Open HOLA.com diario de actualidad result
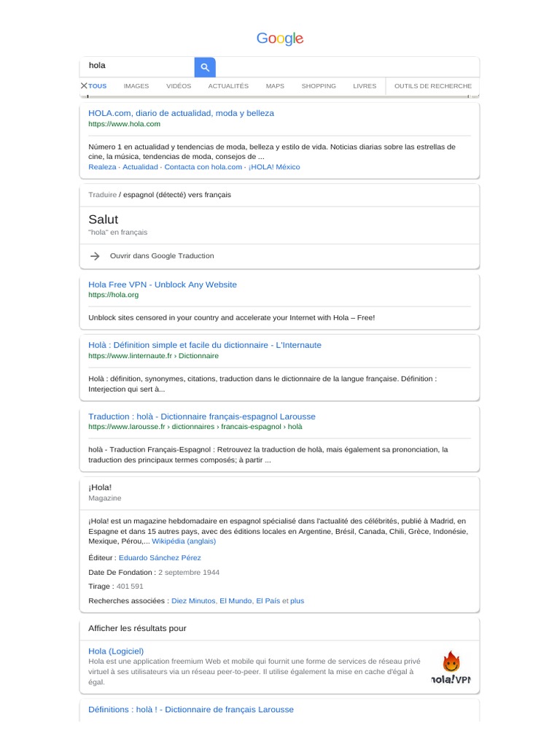Screen dimensions: 560x747 pos(181,114)
